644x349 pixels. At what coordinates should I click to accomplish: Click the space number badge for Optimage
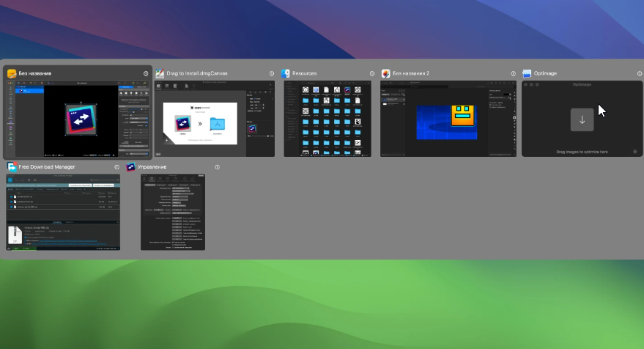click(638, 73)
